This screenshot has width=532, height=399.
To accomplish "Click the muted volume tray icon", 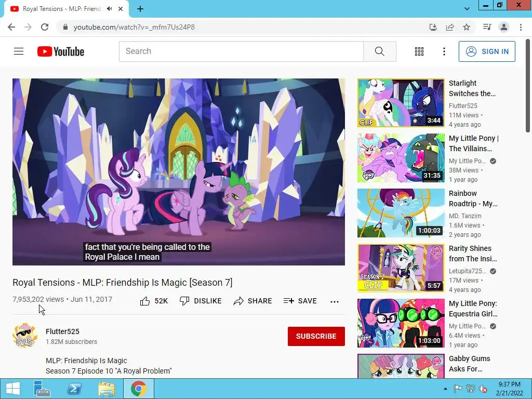I will 483,389.
